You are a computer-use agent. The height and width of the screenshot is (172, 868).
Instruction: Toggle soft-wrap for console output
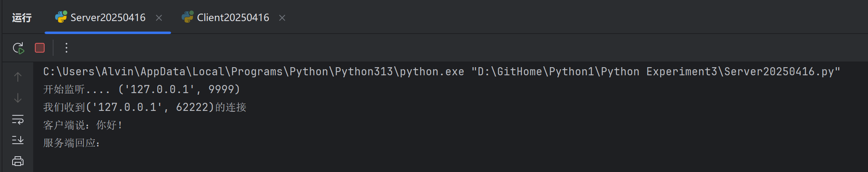[18, 119]
